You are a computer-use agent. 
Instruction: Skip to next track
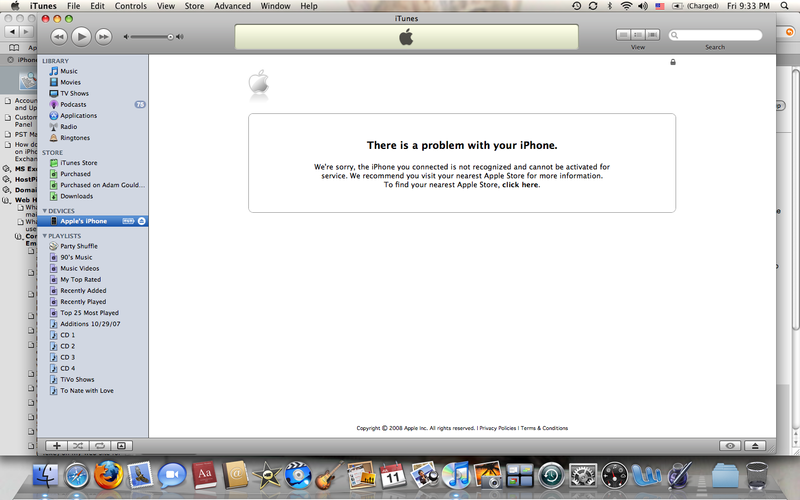point(104,37)
